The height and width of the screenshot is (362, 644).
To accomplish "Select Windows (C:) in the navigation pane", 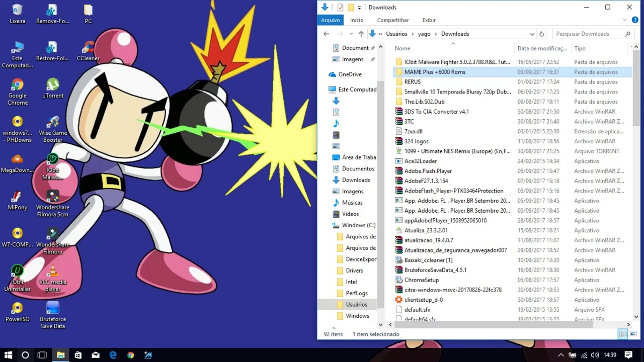I will pos(359,225).
